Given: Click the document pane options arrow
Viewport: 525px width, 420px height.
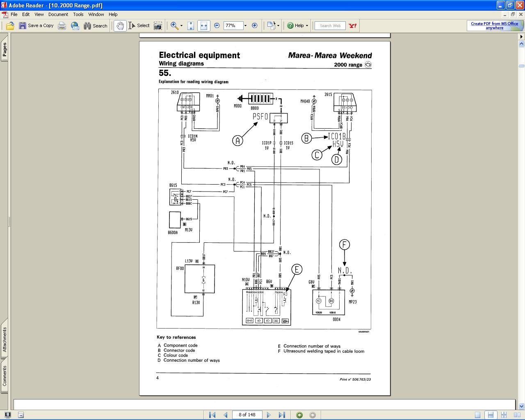Looking at the screenshot, I should tap(521, 37).
